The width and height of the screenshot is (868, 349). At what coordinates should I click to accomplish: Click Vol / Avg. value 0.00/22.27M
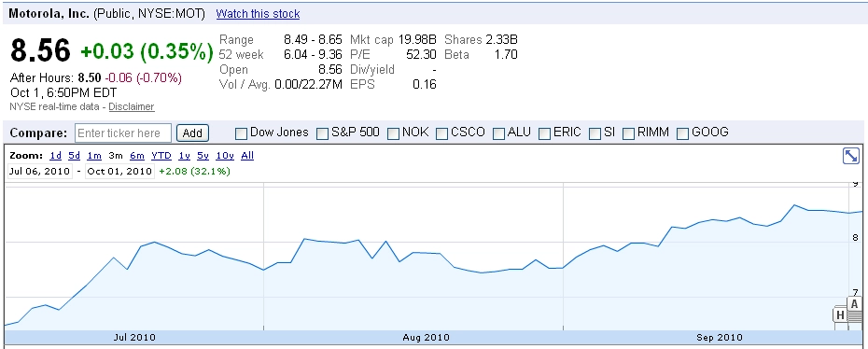pos(308,85)
